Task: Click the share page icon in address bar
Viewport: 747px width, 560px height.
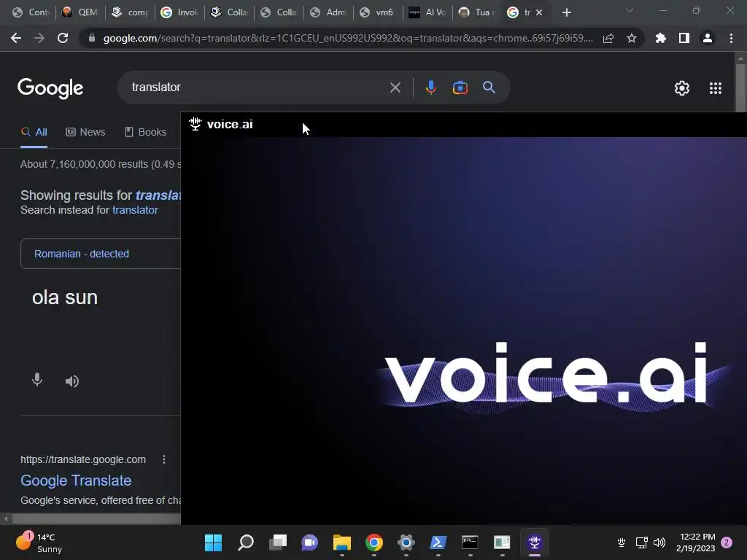Action: 608,38
